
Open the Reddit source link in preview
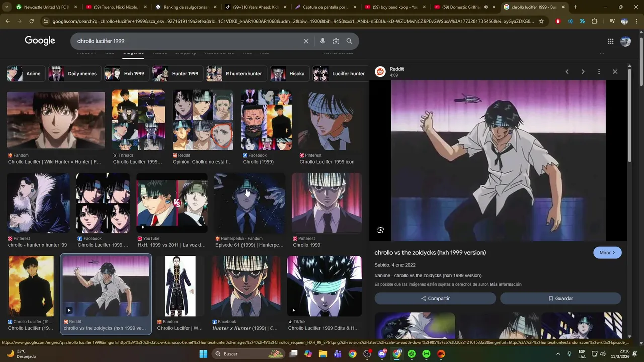(x=396, y=69)
